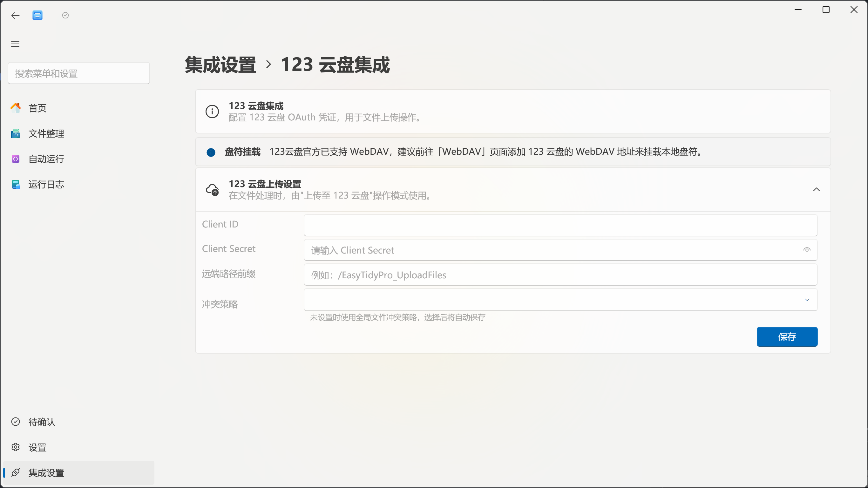Image resolution: width=868 pixels, height=488 pixels.
Task: Click the 盘符挂载 heading text
Action: [x=243, y=152]
